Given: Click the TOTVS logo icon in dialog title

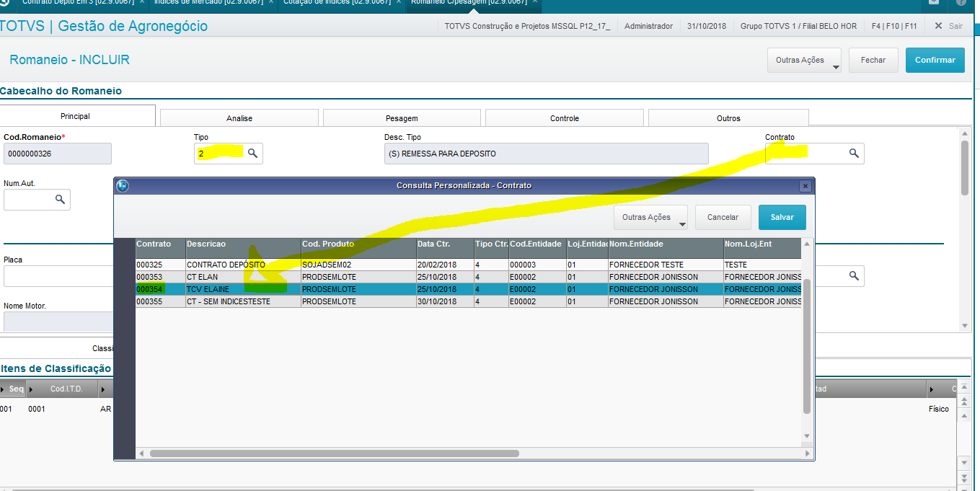Looking at the screenshot, I should pos(123,186).
